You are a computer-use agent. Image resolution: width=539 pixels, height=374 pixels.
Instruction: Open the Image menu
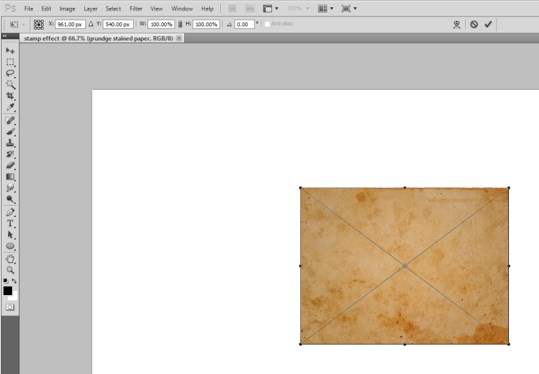coord(67,9)
